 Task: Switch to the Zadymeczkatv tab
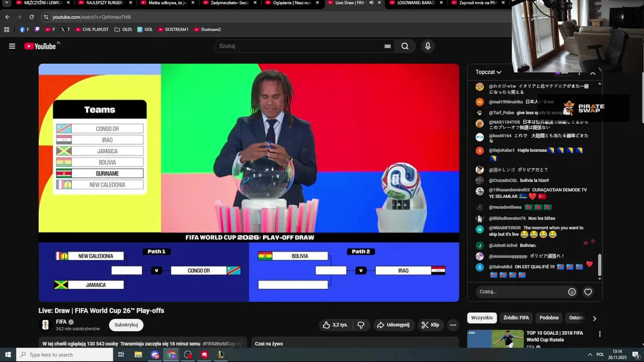point(228,3)
